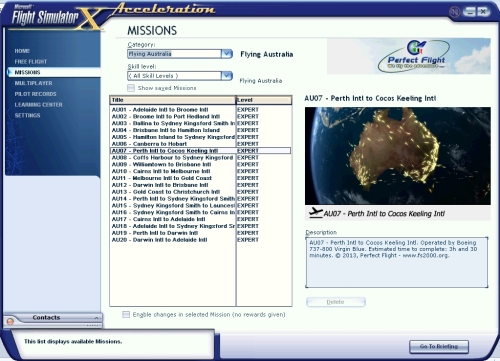Image resolution: width=500 pixels, height=361 pixels.
Task: Enable changes in selected Mission checkbox
Action: (x=126, y=314)
